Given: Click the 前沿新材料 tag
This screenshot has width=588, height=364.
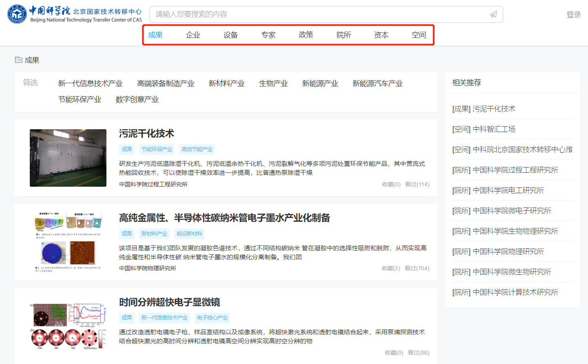Looking at the screenshot, I should point(189,234).
